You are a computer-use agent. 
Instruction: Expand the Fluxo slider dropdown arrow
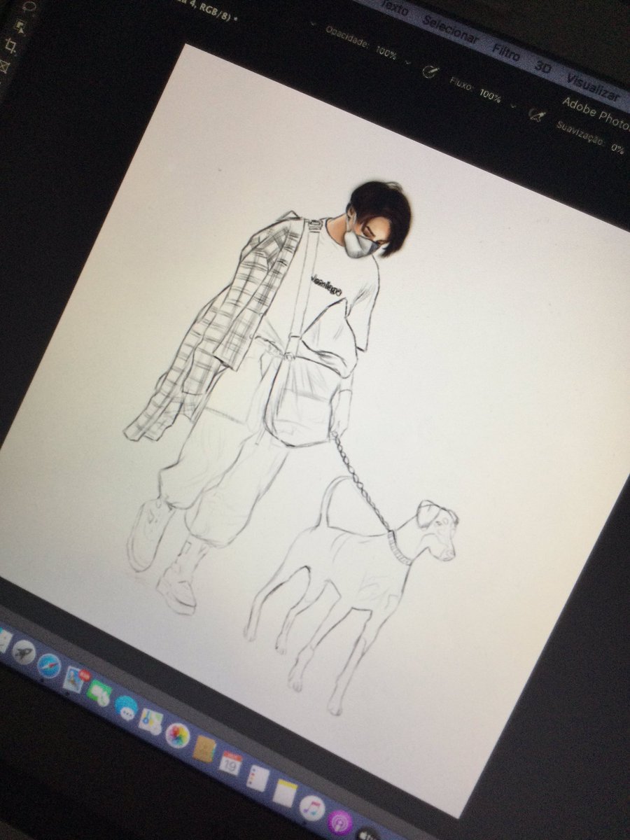(x=513, y=105)
